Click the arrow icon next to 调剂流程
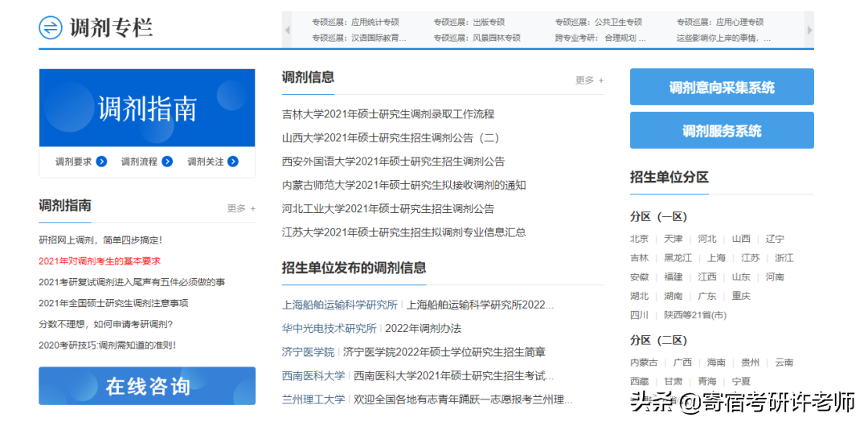The image size is (868, 426). point(167,162)
